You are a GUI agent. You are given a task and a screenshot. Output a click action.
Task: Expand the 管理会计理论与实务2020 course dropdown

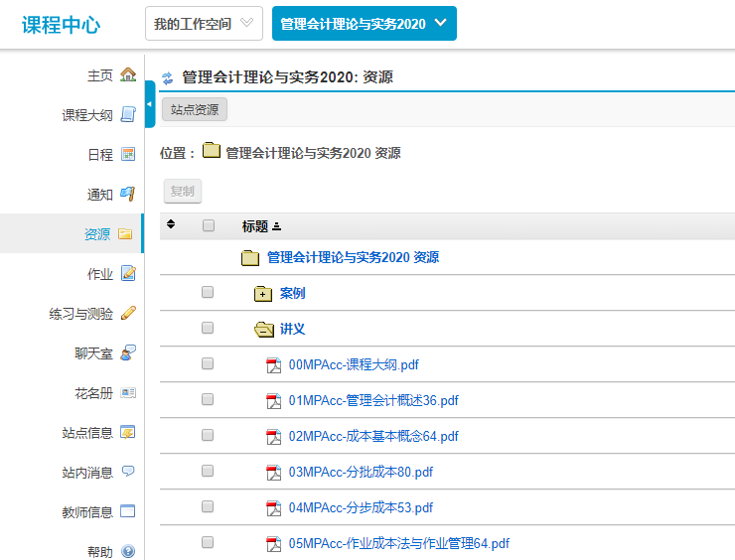click(x=364, y=23)
